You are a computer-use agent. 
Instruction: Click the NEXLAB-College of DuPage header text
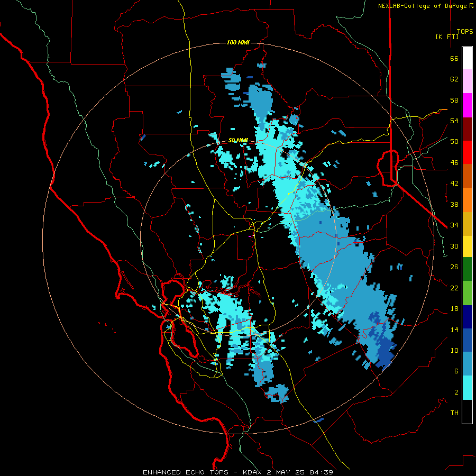(x=423, y=6)
